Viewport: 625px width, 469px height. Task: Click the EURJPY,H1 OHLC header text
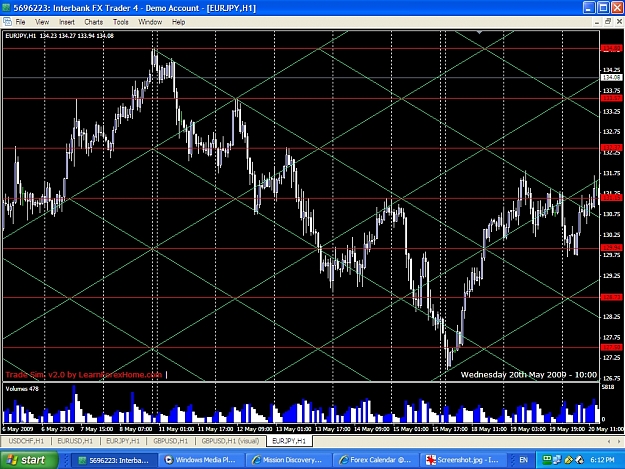click(x=59, y=36)
